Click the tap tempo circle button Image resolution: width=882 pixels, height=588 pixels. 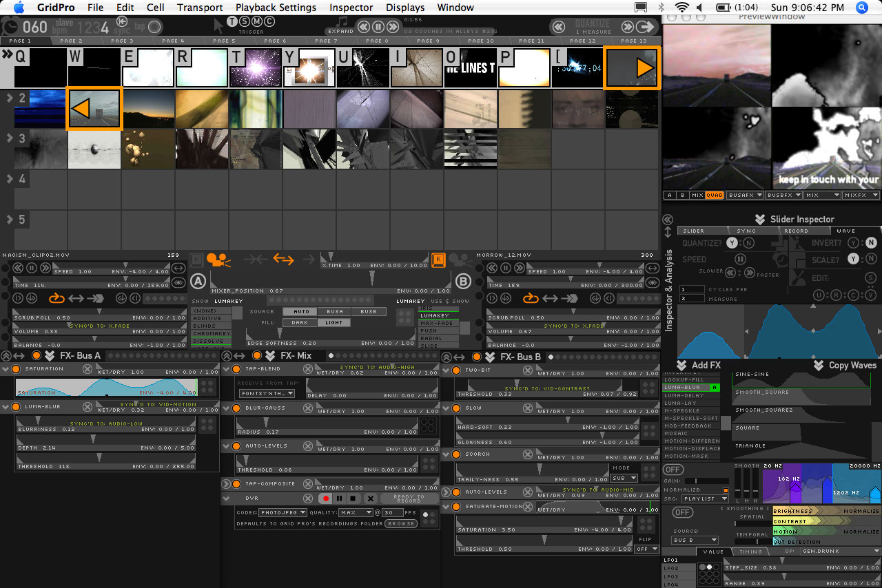[154, 27]
